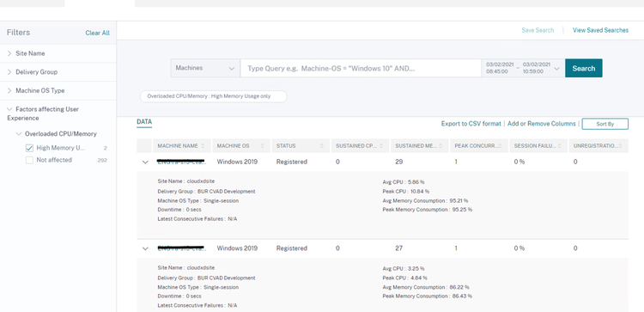Collapse the first machine row with 29 sustained memory
Screen dimensions: 644x312
tap(145, 162)
